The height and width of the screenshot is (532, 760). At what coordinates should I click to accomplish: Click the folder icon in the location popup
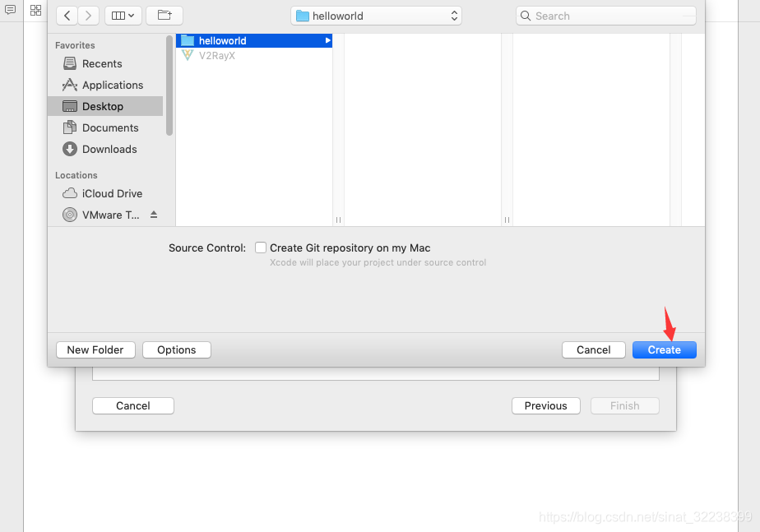[x=303, y=16]
